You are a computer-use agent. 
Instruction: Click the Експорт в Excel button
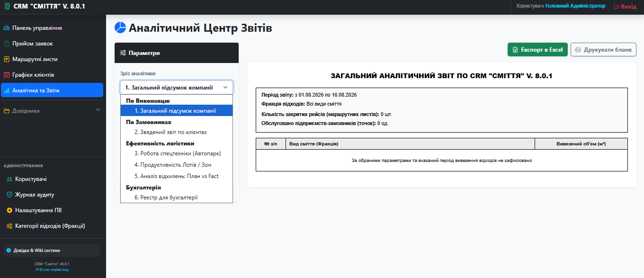point(537,50)
